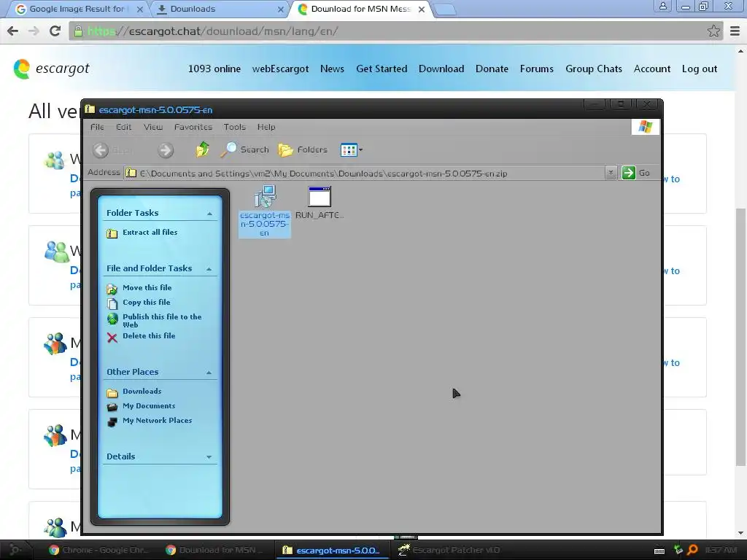Switch to Download for MSN taskbar item

click(214, 550)
